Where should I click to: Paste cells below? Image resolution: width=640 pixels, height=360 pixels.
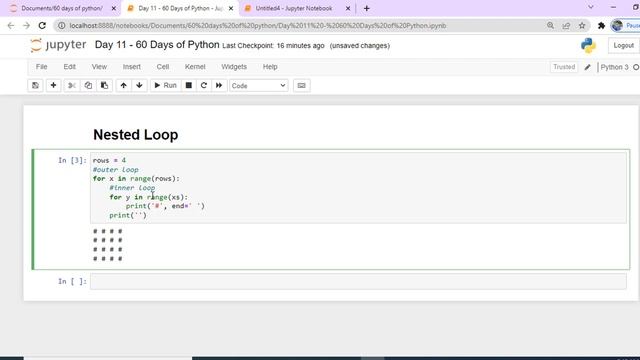point(104,85)
